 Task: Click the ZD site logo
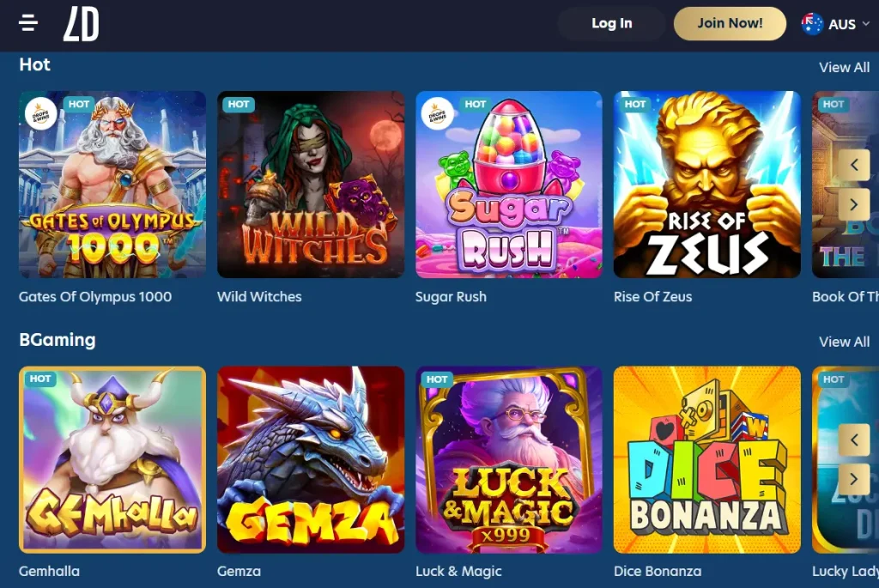82,24
